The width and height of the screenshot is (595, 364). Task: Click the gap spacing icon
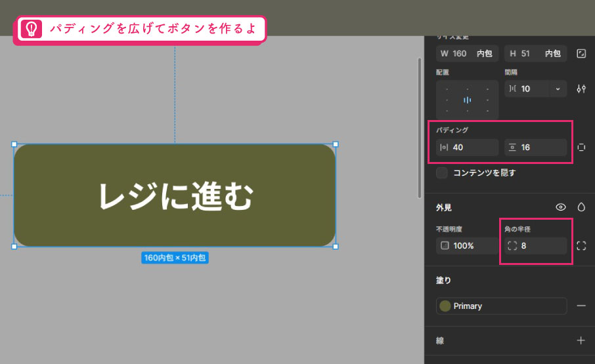(512, 89)
